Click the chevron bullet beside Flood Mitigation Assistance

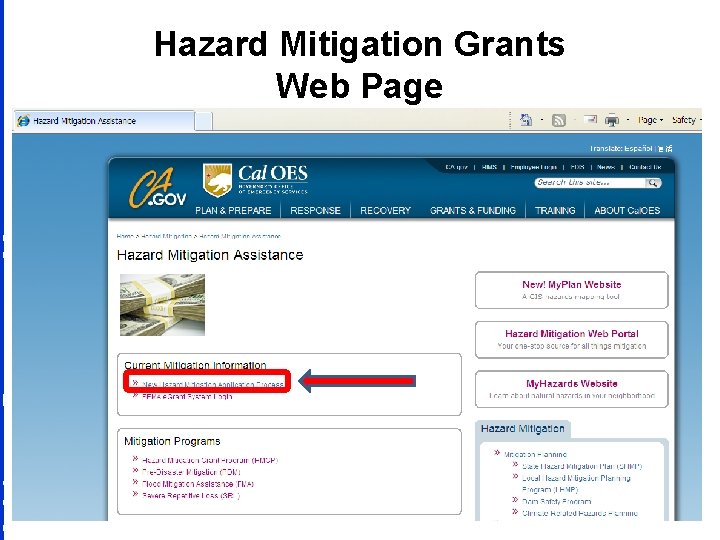(x=135, y=482)
